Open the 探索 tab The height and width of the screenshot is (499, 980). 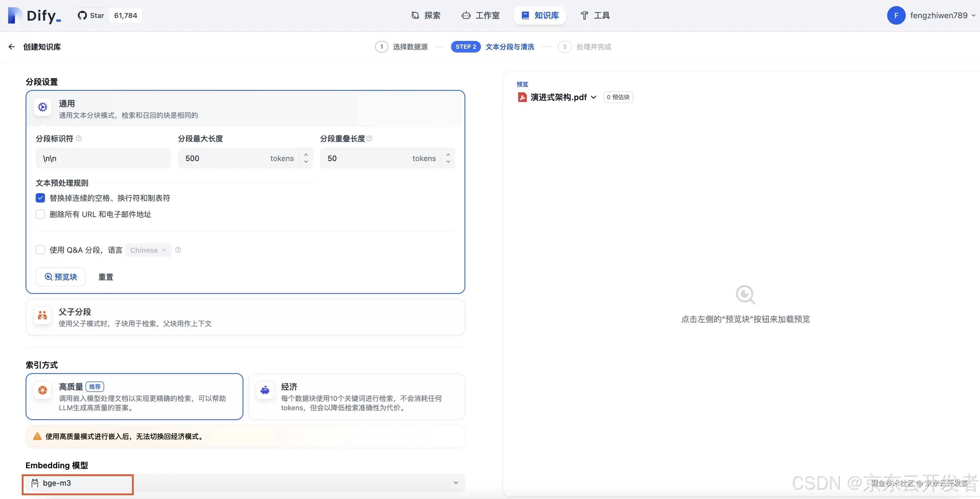tap(426, 16)
